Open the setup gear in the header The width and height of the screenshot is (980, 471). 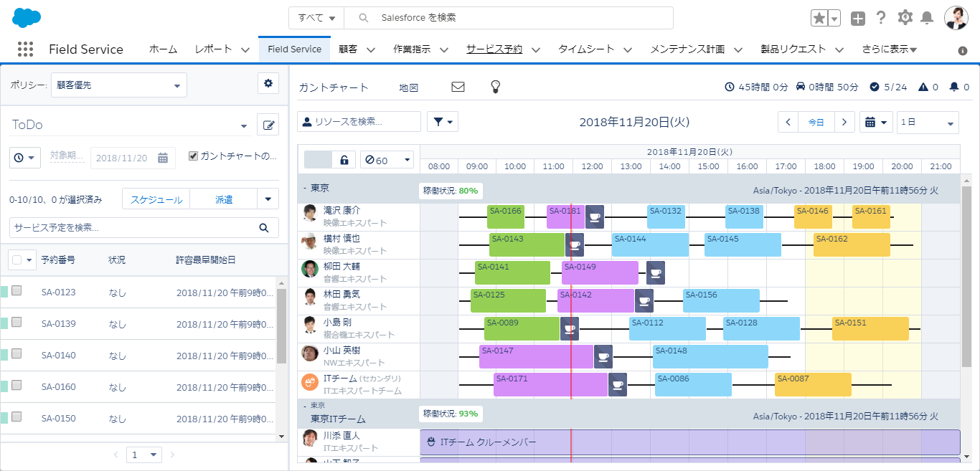[x=905, y=18]
